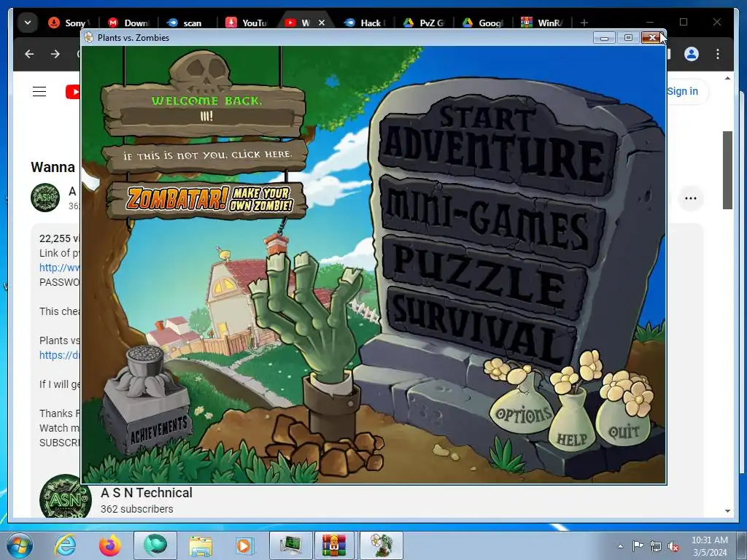Image resolution: width=747 pixels, height=560 pixels.
Task: Click the ASN channel avatar near the title
Action: click(45, 197)
